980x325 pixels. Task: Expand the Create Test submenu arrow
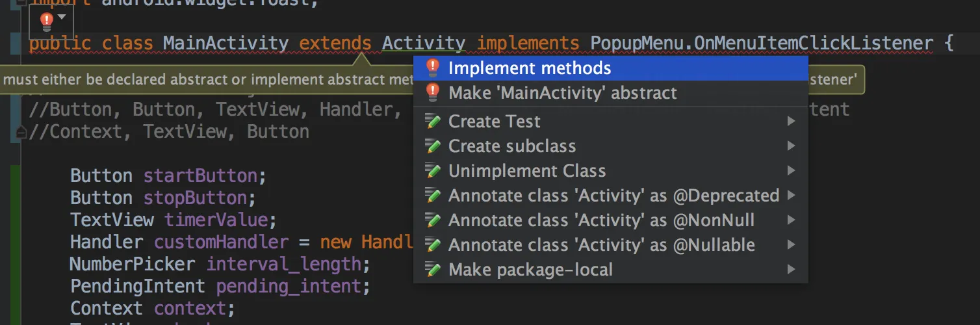point(791,122)
